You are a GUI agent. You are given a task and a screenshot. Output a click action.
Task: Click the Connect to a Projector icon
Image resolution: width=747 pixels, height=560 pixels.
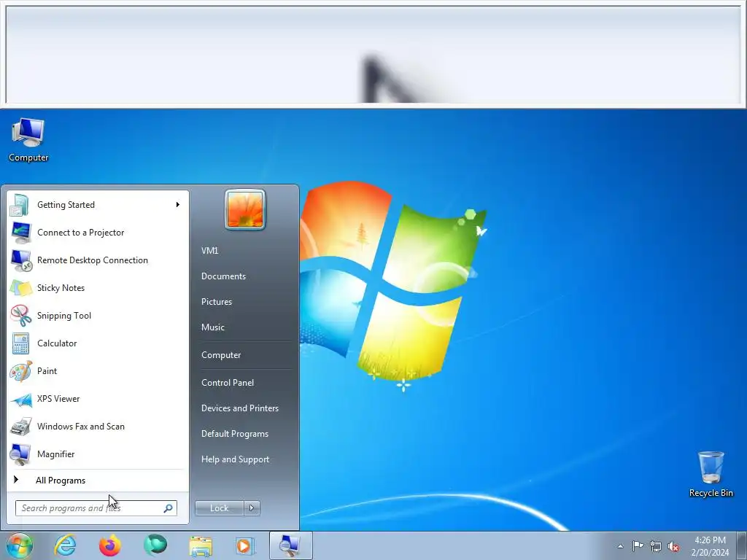[x=20, y=233]
